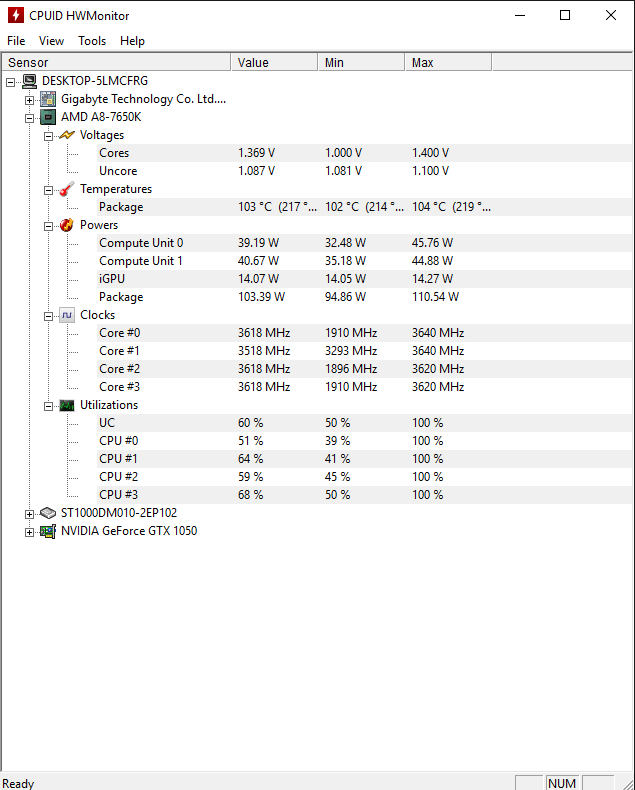
Task: Click the Temperatures thermometer icon
Action: click(x=67, y=189)
